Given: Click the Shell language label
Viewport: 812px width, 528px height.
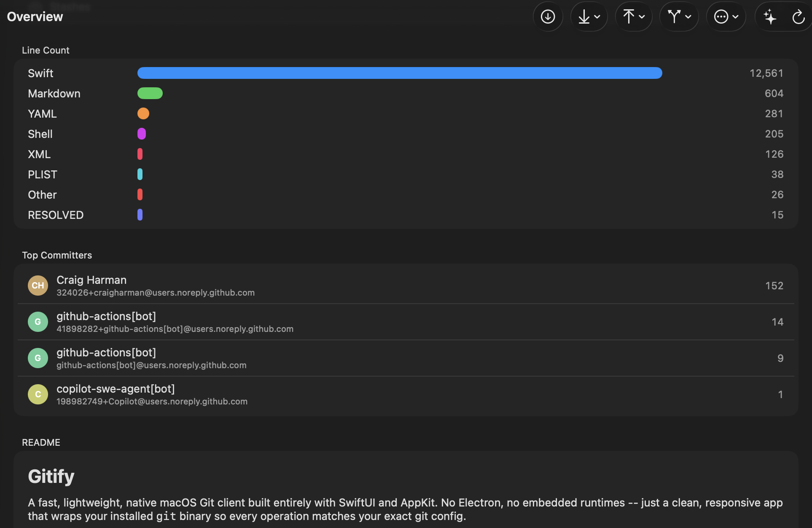Looking at the screenshot, I should point(40,134).
